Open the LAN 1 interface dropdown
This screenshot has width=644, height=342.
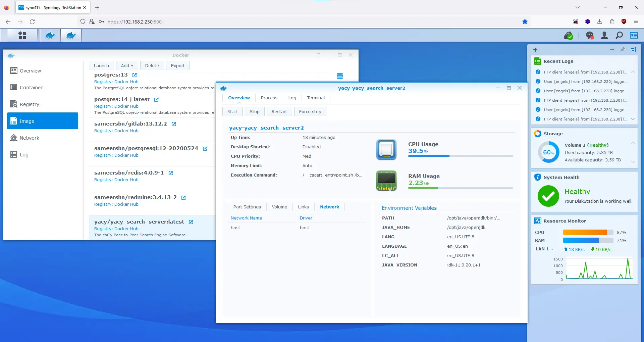544,249
